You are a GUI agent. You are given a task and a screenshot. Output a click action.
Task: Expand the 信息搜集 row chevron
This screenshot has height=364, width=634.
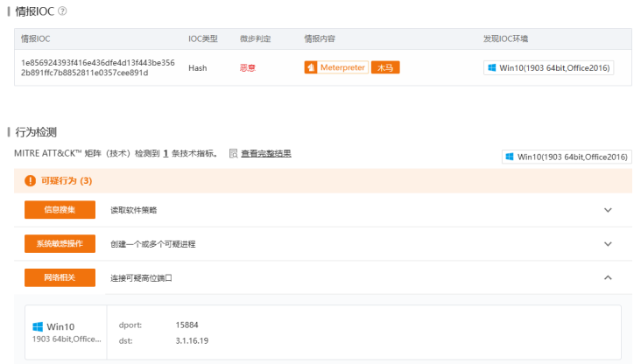(x=608, y=210)
